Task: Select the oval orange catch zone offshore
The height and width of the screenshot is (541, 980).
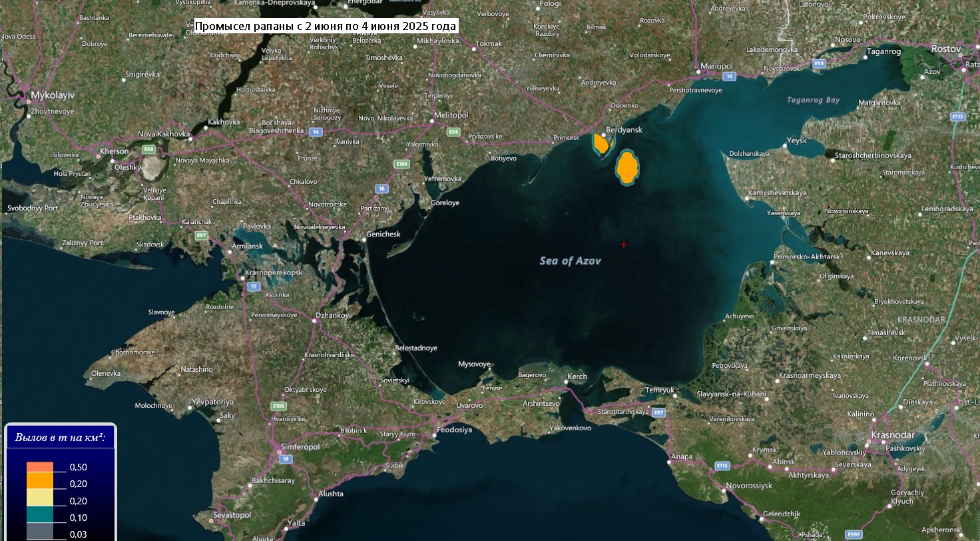Action: [x=627, y=167]
